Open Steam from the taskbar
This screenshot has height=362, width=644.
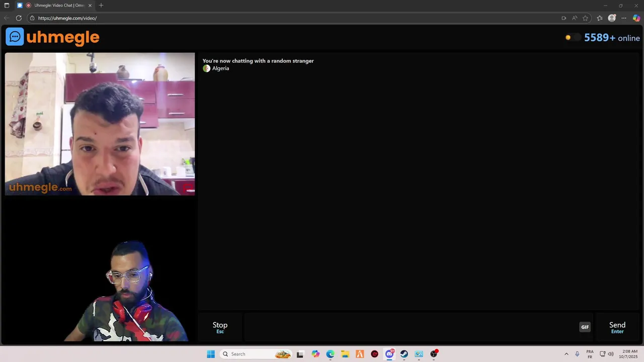point(404,354)
